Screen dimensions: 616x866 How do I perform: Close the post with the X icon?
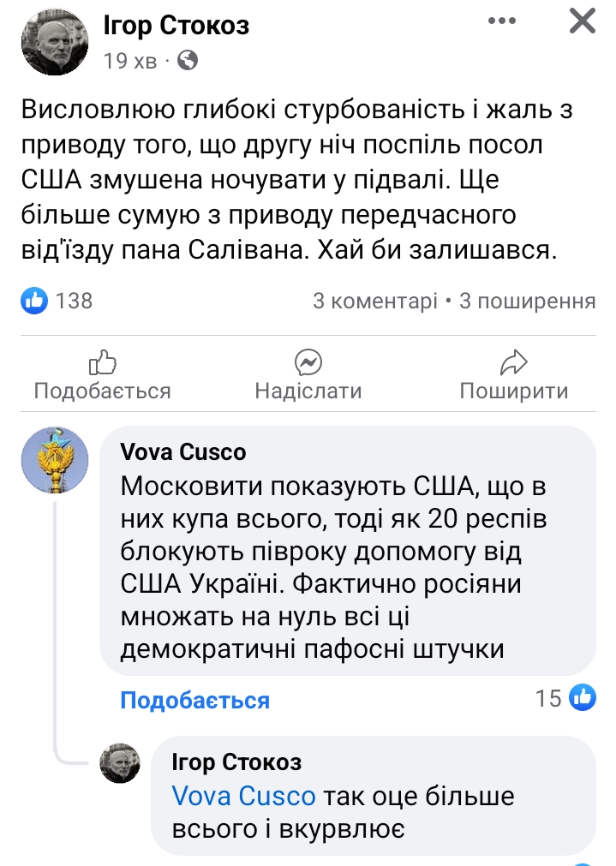point(583,21)
